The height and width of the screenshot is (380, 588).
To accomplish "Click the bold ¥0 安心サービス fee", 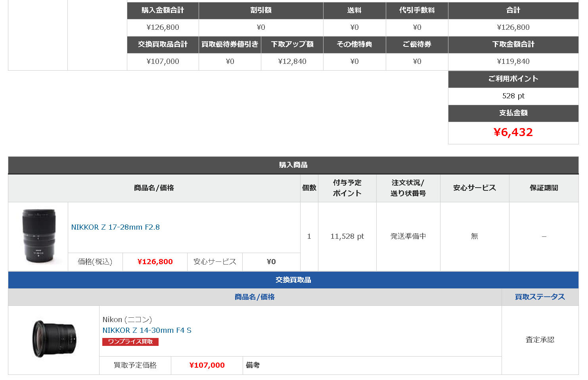I will click(271, 262).
